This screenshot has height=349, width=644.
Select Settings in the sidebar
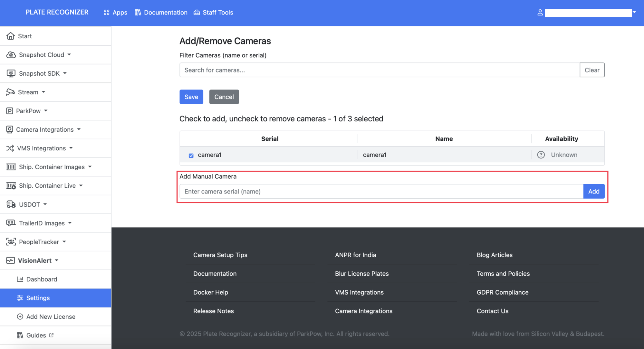[x=38, y=298]
